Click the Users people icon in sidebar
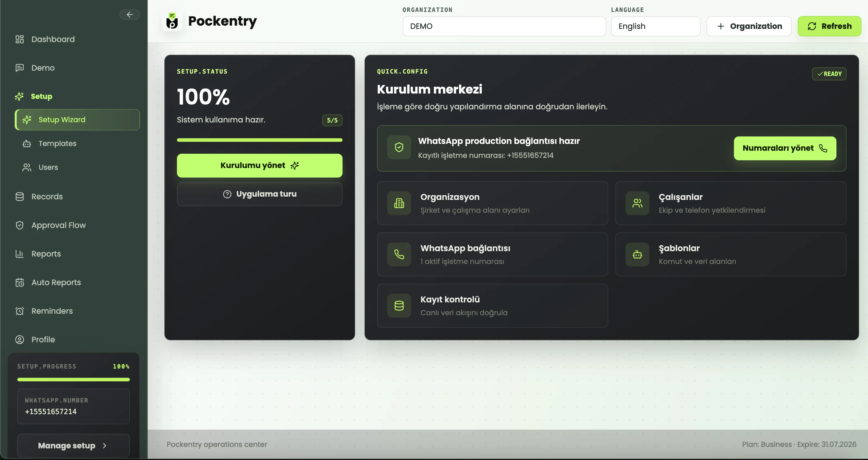This screenshot has width=868, height=460. click(27, 167)
